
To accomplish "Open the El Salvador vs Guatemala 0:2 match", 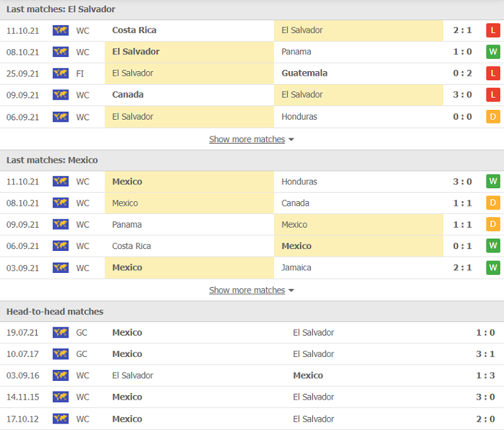I will [252, 74].
